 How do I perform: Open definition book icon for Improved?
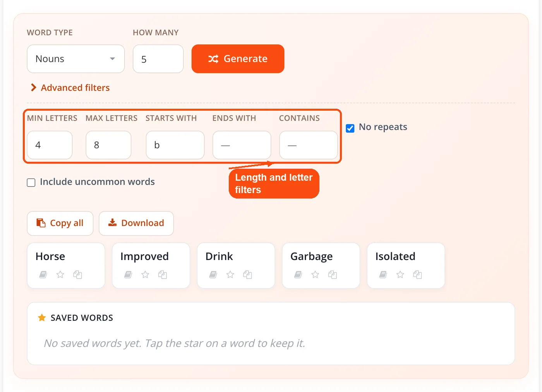[128, 274]
